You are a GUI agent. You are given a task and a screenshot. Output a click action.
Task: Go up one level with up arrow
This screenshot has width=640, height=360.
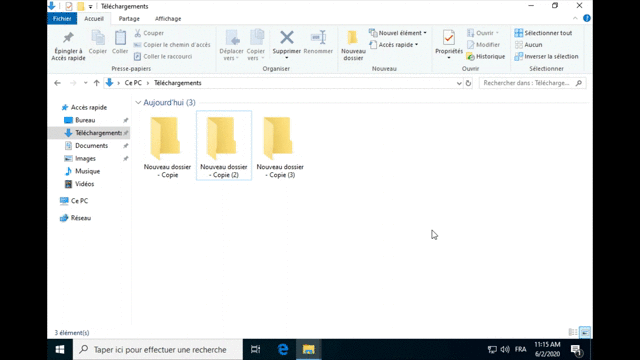point(96,83)
